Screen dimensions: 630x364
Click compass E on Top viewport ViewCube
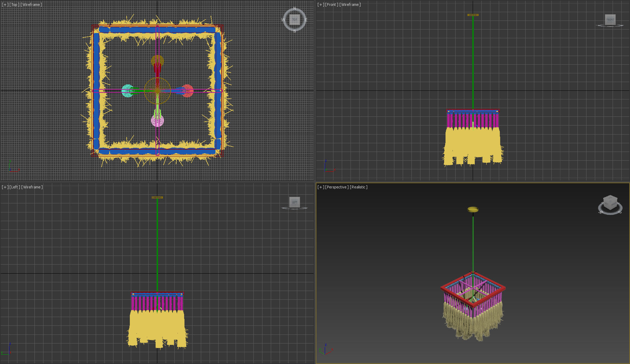click(x=306, y=20)
